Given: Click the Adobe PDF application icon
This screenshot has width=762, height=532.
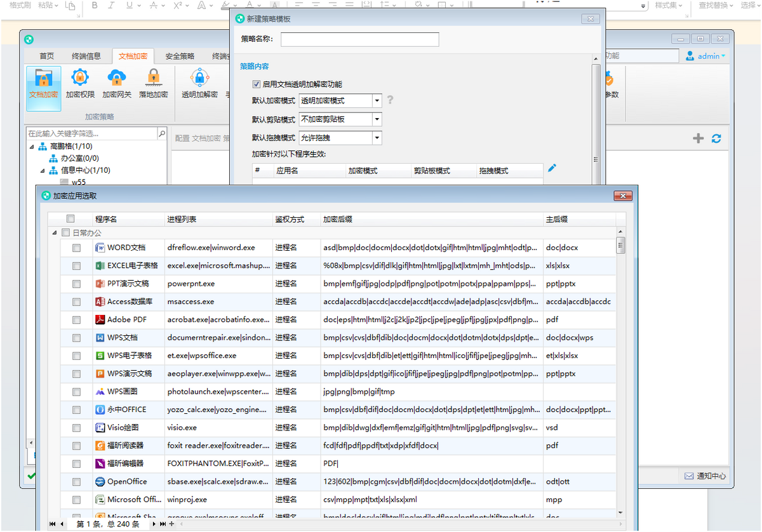Looking at the screenshot, I should point(100,319).
